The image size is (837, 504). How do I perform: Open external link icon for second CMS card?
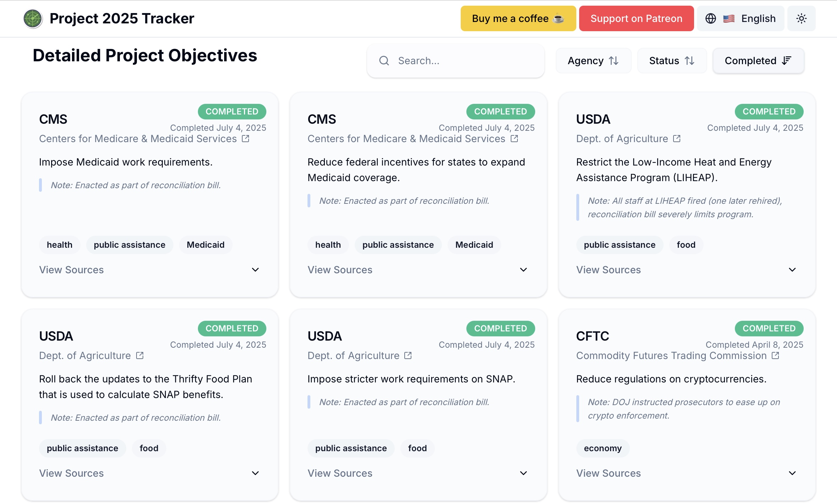tap(514, 139)
